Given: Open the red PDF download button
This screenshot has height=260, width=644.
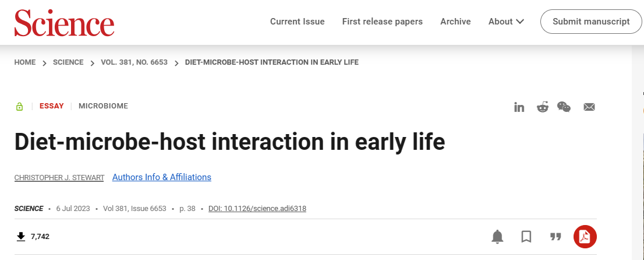Looking at the screenshot, I should 585,237.
